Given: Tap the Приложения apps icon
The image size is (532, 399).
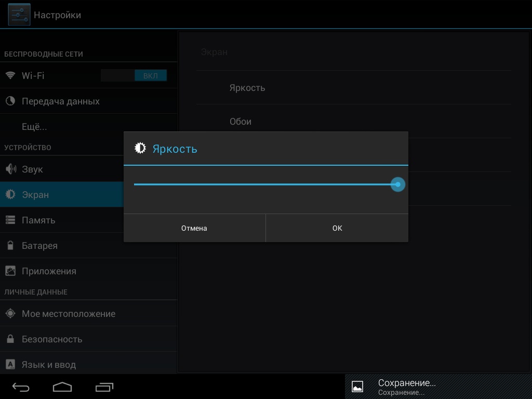Looking at the screenshot, I should (x=10, y=271).
